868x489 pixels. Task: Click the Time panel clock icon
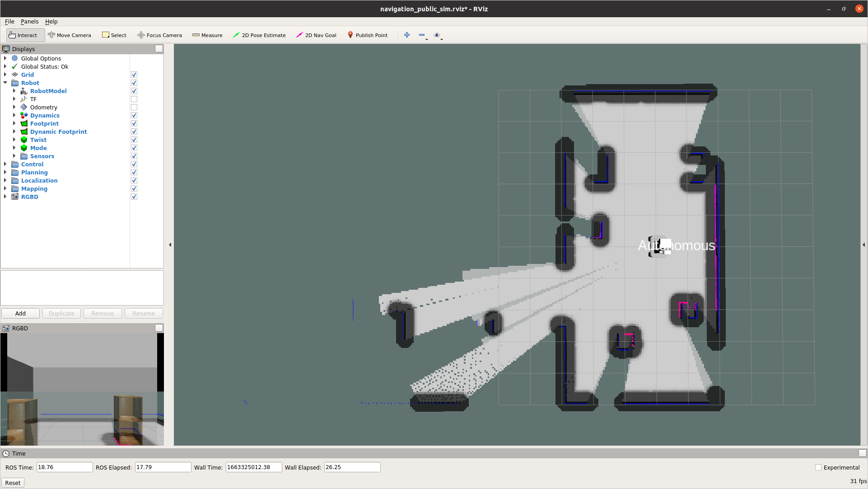6,453
